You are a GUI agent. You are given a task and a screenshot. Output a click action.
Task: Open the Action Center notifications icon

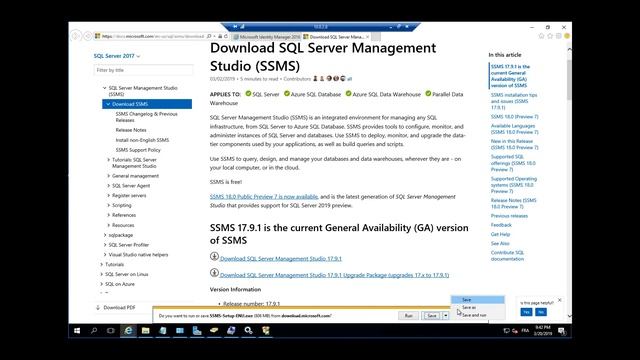pos(562,331)
